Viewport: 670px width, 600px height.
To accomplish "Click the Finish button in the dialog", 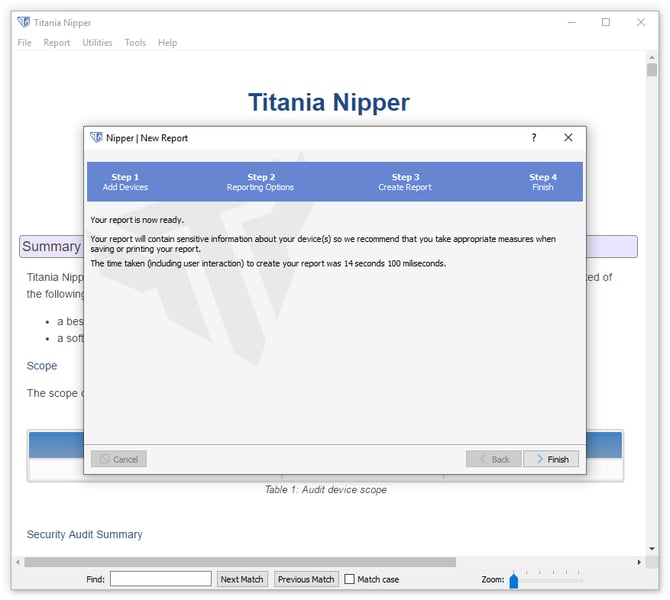I will (x=551, y=459).
